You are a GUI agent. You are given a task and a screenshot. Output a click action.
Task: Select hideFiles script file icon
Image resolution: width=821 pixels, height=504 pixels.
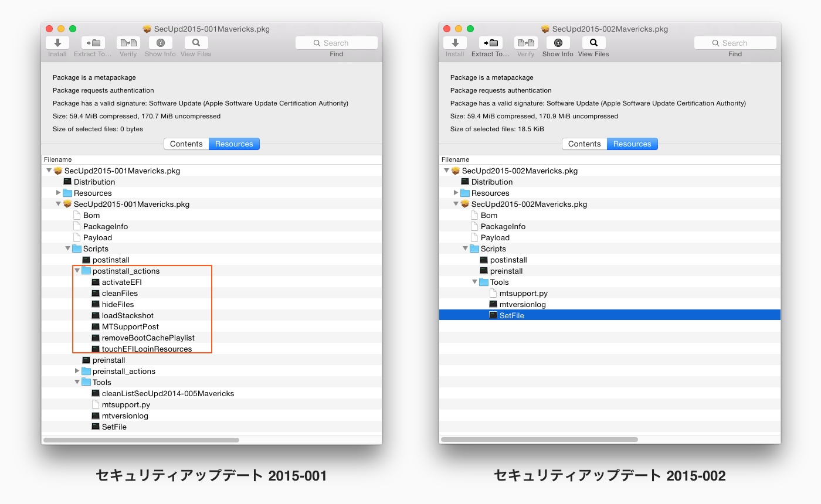[96, 304]
